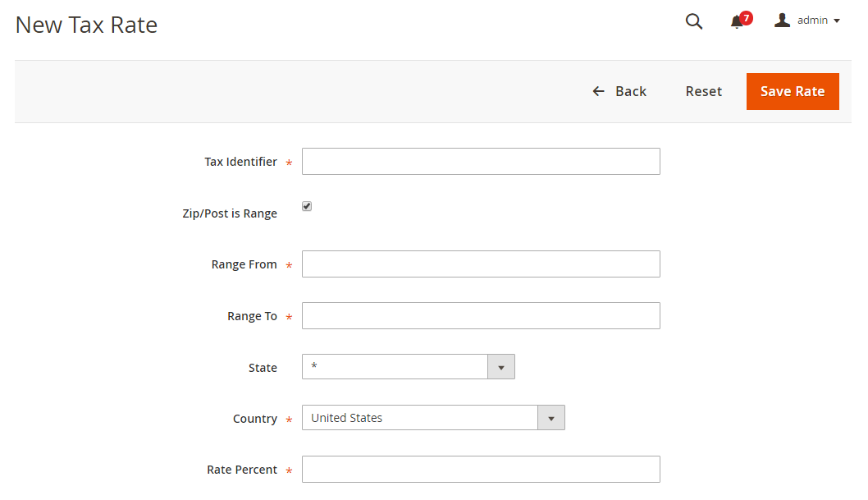Focus the Range To input field

tap(481, 315)
